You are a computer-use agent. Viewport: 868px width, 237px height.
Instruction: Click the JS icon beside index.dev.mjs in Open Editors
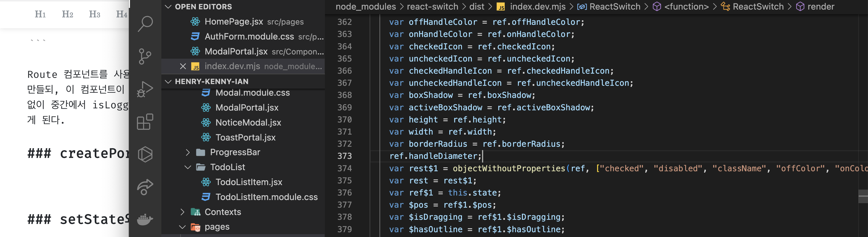coord(195,66)
